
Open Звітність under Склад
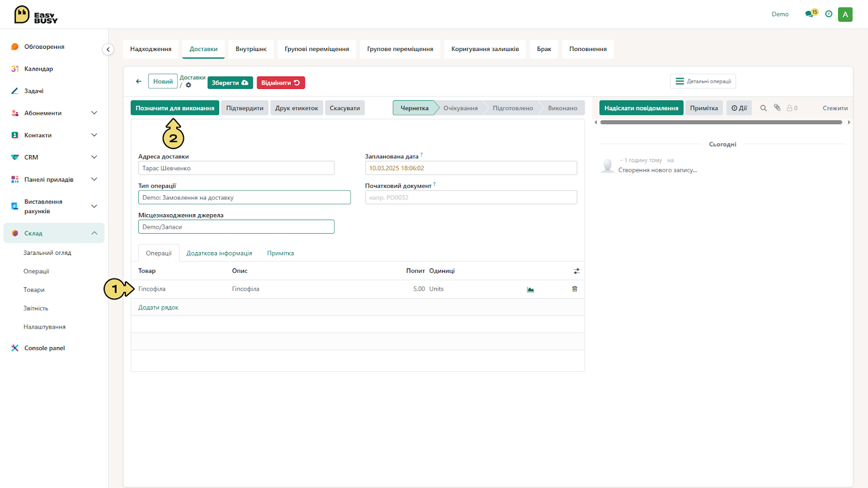36,308
